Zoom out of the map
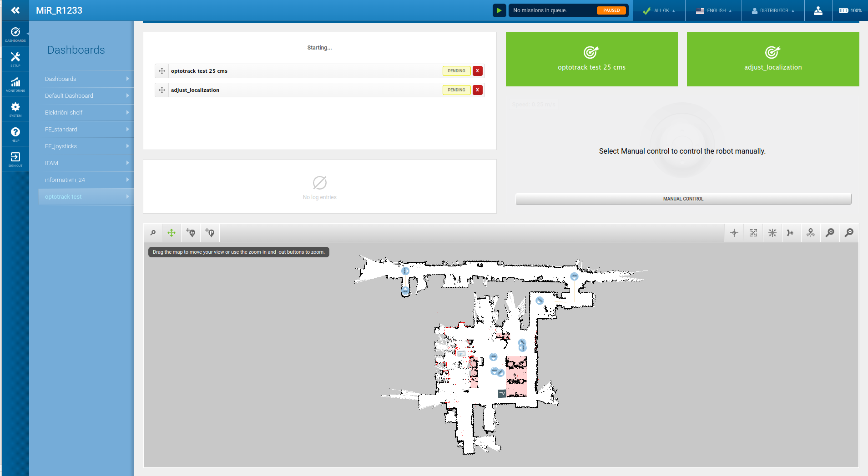868x476 pixels. pyautogui.click(x=848, y=232)
